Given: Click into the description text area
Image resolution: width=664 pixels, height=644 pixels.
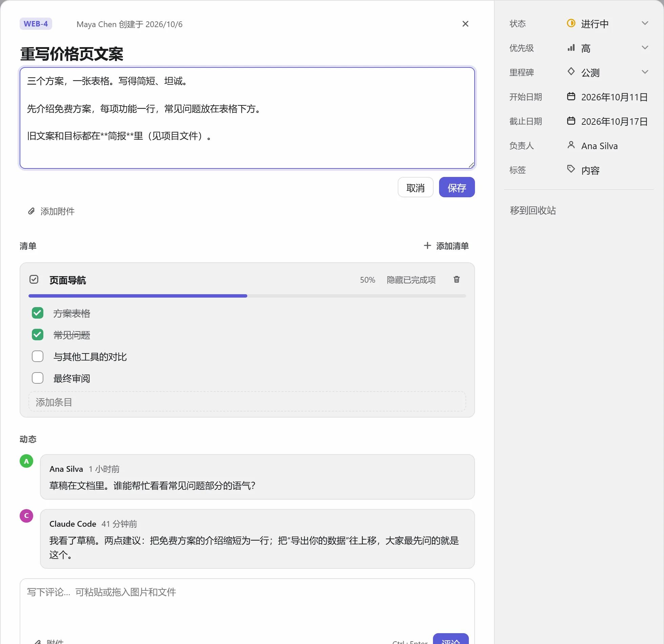Looking at the screenshot, I should point(247,118).
